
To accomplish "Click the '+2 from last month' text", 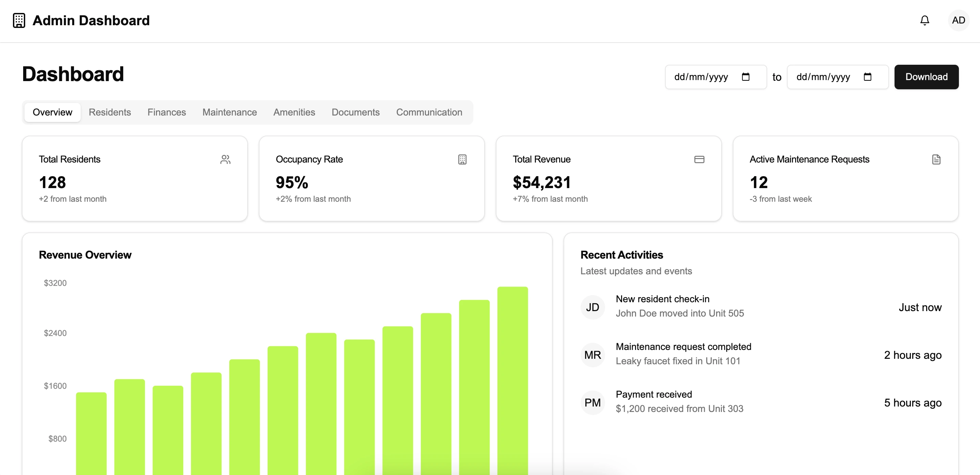I will (x=73, y=199).
